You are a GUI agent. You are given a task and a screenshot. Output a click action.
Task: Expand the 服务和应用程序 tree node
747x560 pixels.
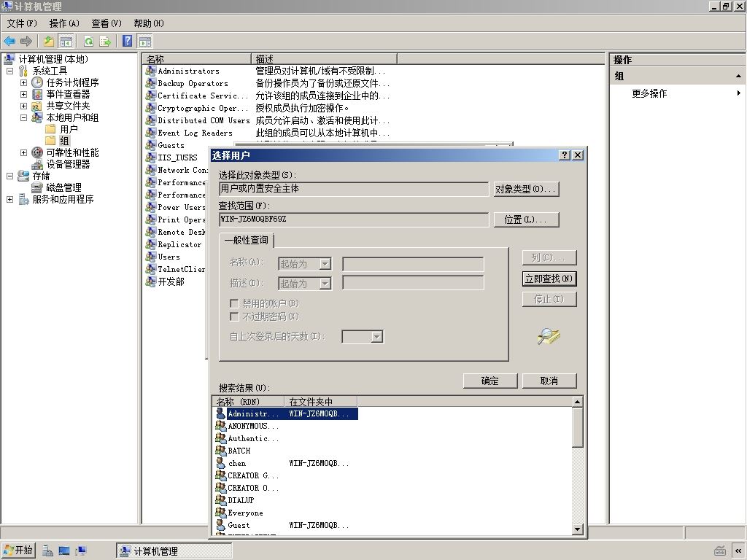9,199
